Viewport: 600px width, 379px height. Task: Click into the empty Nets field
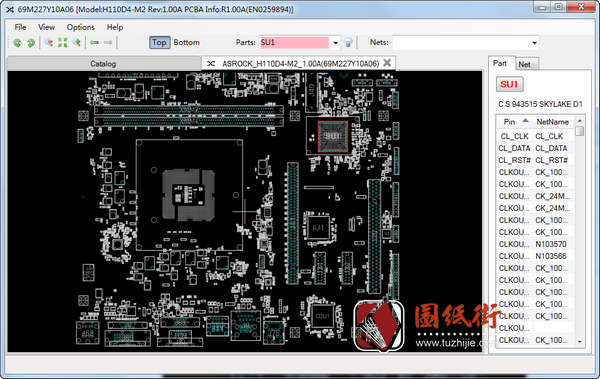(x=461, y=42)
